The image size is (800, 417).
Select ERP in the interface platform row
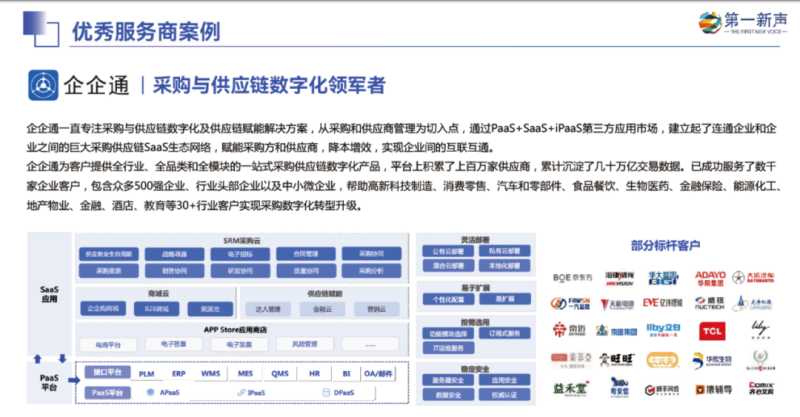(178, 373)
